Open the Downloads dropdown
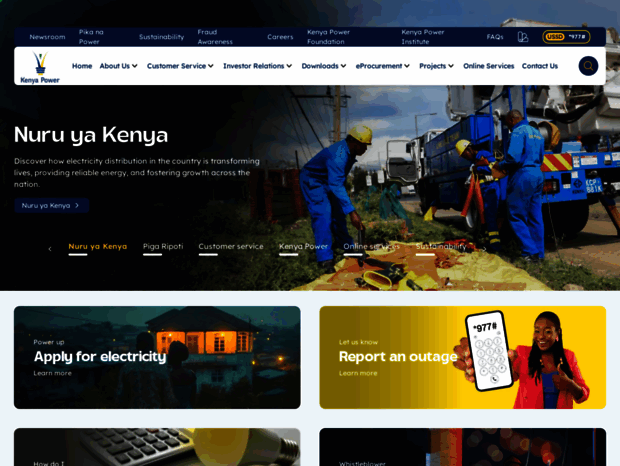This screenshot has width=620, height=466. tap(324, 66)
